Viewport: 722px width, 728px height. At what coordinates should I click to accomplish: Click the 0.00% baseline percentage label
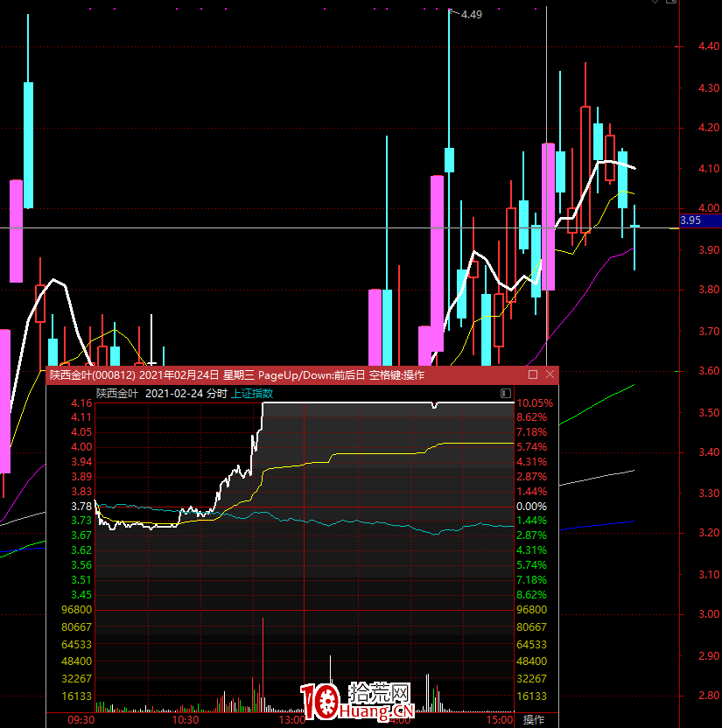[x=531, y=506]
